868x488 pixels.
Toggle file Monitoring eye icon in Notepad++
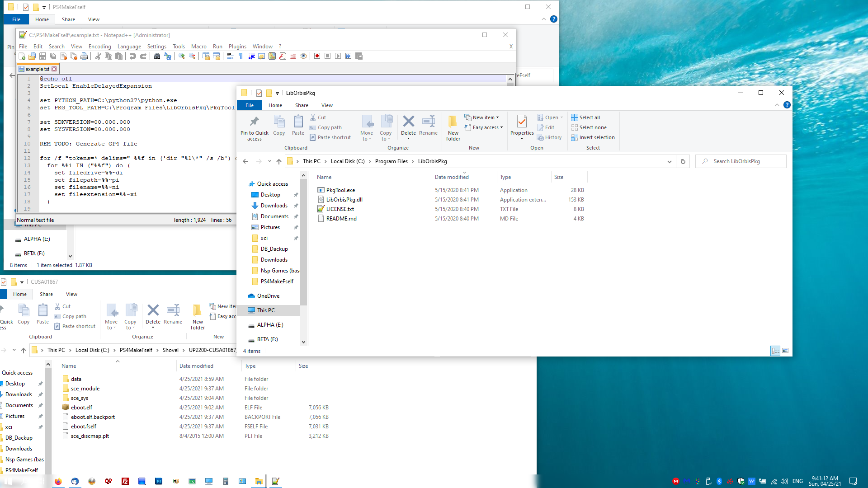point(303,56)
